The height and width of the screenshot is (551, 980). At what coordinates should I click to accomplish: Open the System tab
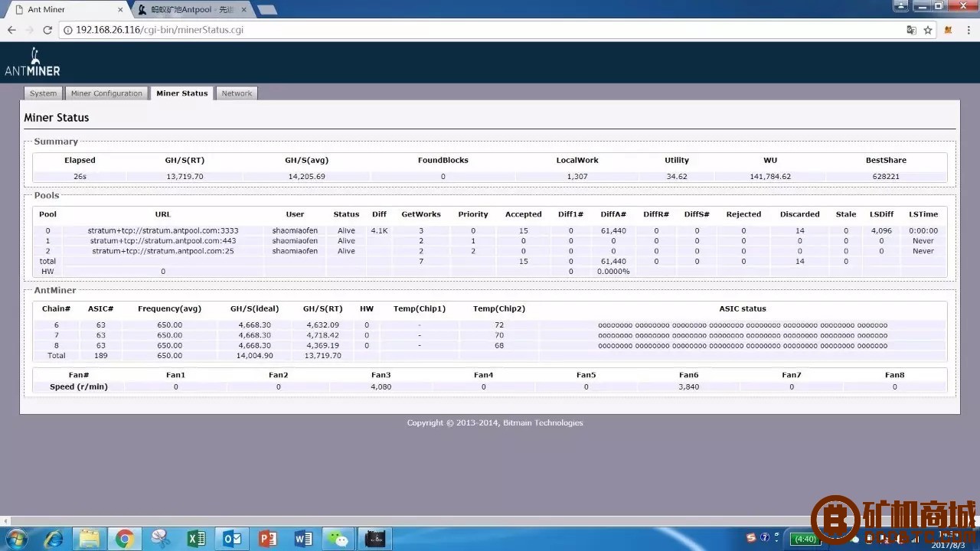click(43, 93)
